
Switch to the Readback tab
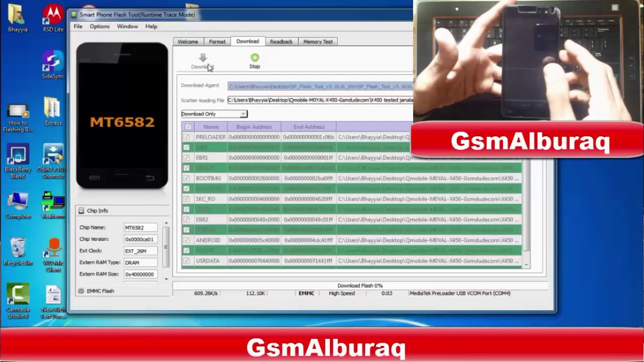point(281,42)
